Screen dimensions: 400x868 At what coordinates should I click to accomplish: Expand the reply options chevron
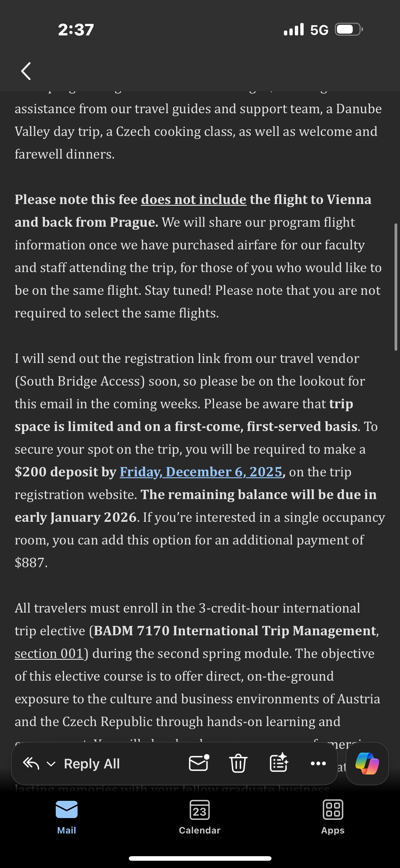[51, 764]
